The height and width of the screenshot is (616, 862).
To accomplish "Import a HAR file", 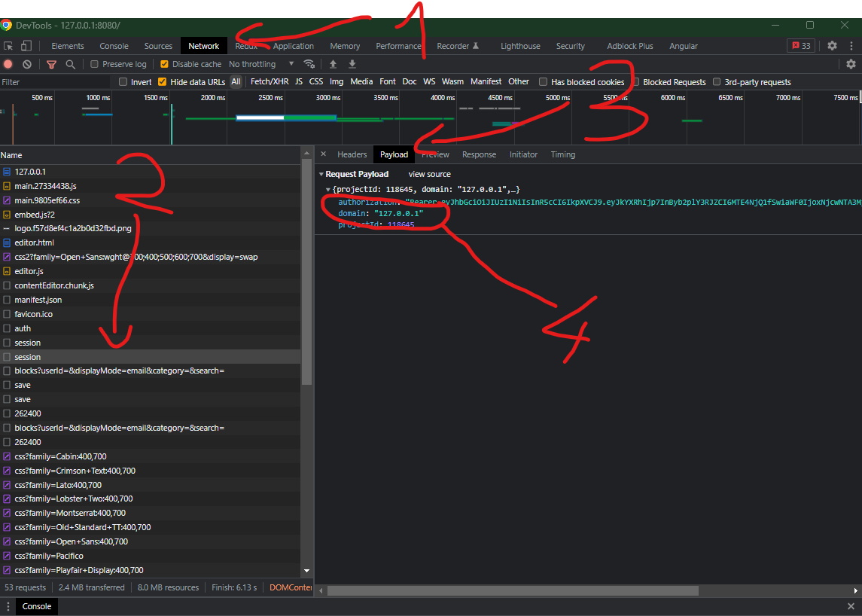I will (333, 63).
